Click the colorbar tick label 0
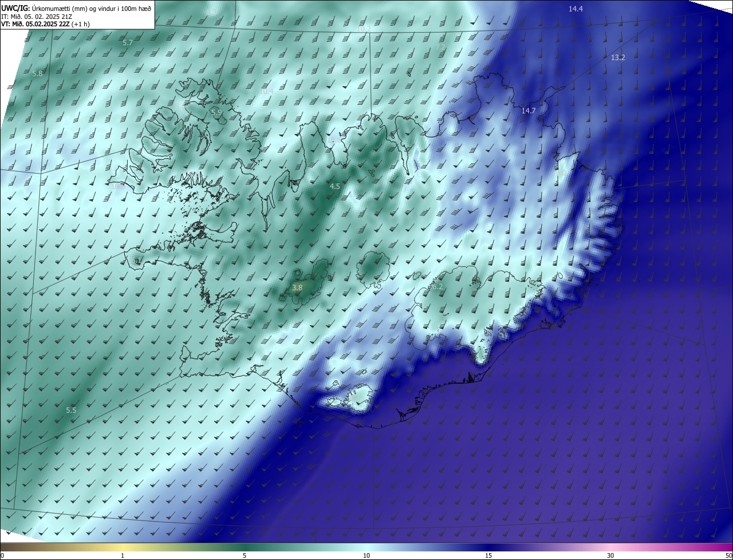Image resolution: width=733 pixels, height=560 pixels. click(x=2, y=555)
